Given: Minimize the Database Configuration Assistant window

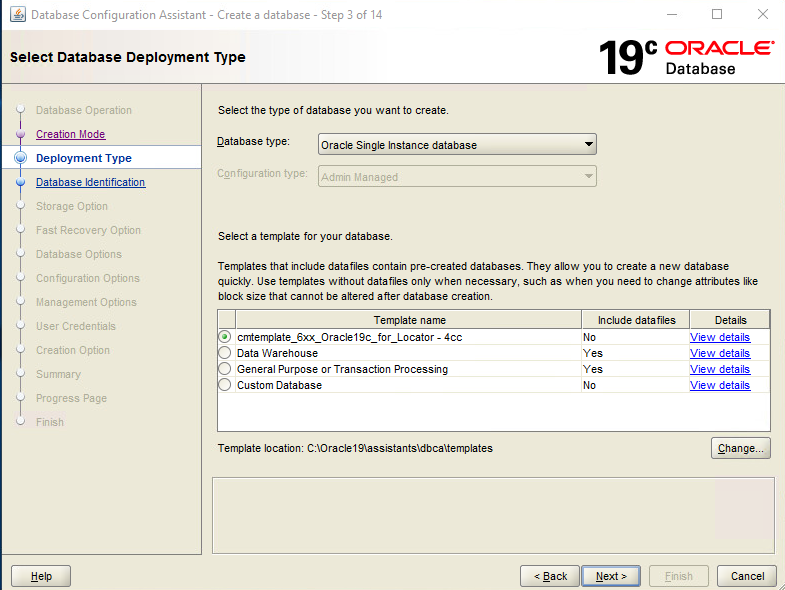Looking at the screenshot, I should coord(672,14).
